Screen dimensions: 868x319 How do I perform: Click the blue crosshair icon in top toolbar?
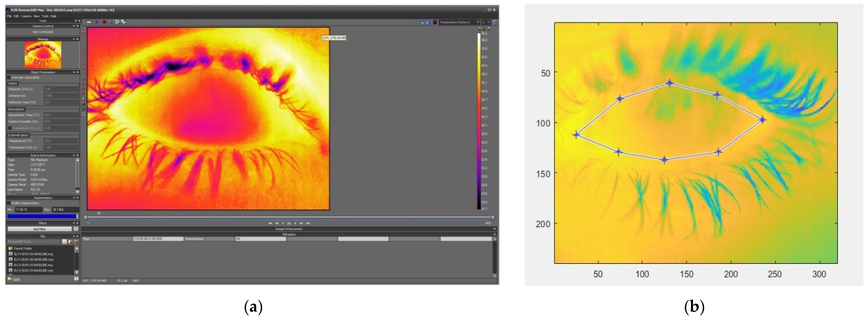(97, 22)
